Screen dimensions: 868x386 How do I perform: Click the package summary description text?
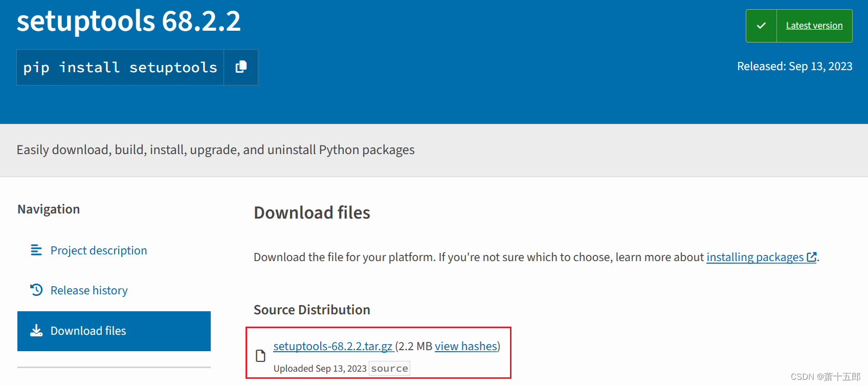coord(215,149)
